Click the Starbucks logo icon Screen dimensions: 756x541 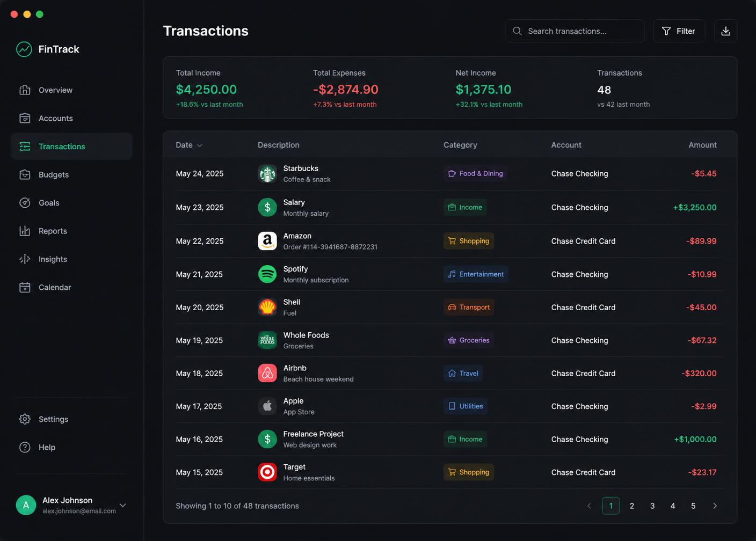267,173
